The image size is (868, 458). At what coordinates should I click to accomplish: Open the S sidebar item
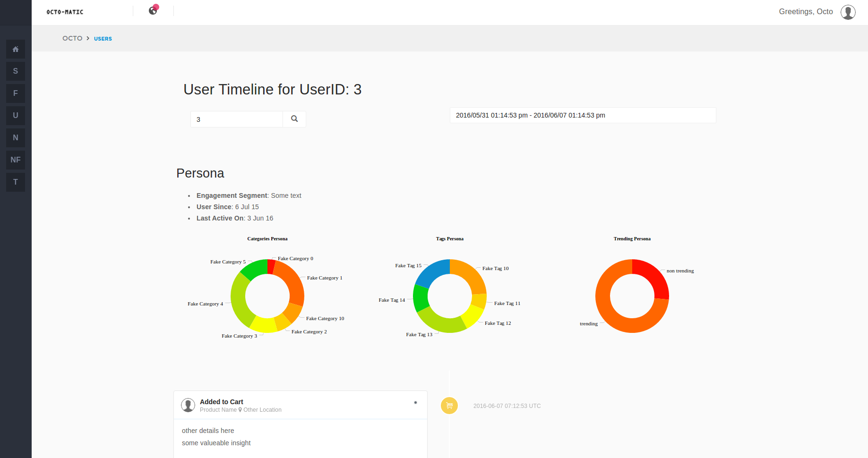tap(16, 71)
